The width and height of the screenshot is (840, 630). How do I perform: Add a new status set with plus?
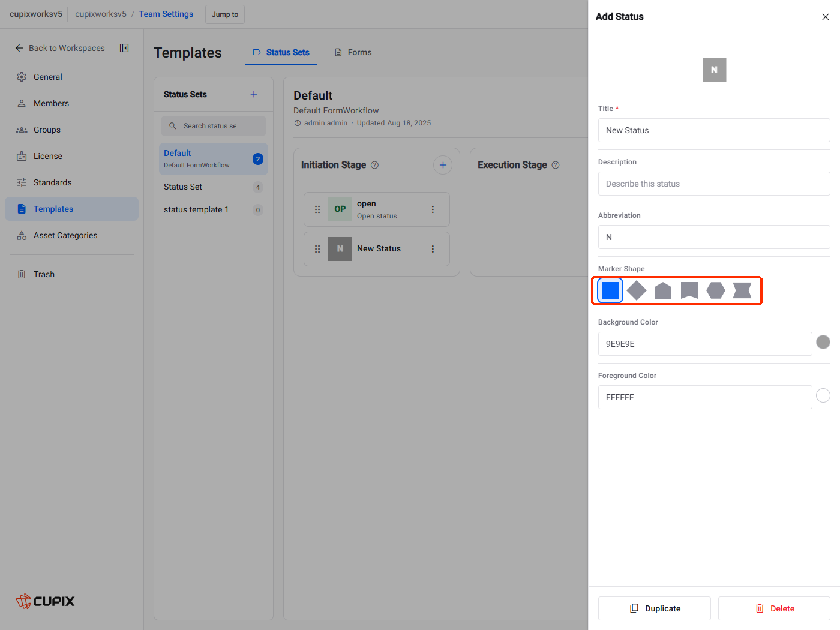[254, 94]
